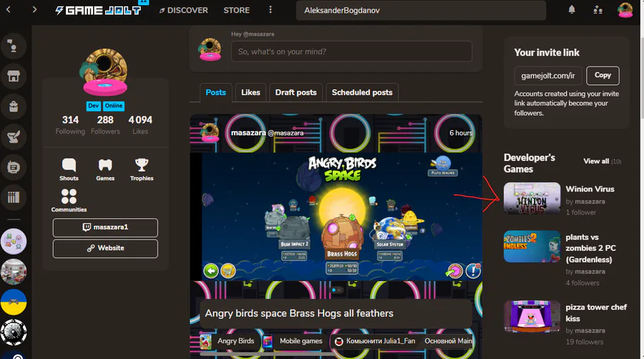Select the Posts tab
The height and width of the screenshot is (359, 644).
pyautogui.click(x=215, y=92)
